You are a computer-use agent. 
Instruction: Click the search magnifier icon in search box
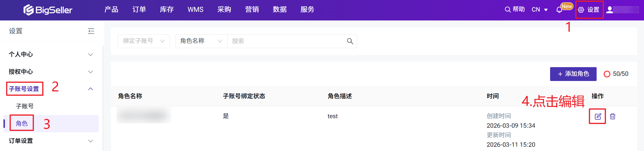pyautogui.click(x=350, y=41)
